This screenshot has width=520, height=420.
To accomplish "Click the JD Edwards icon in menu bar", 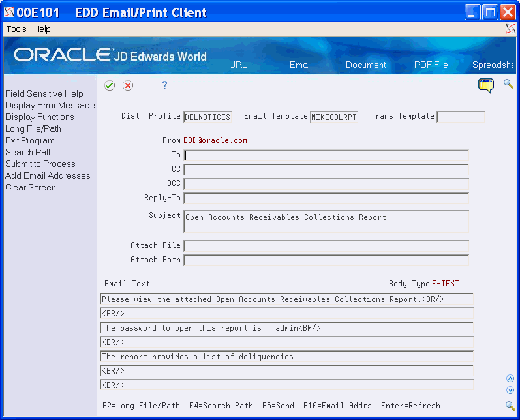I will (x=511, y=29).
